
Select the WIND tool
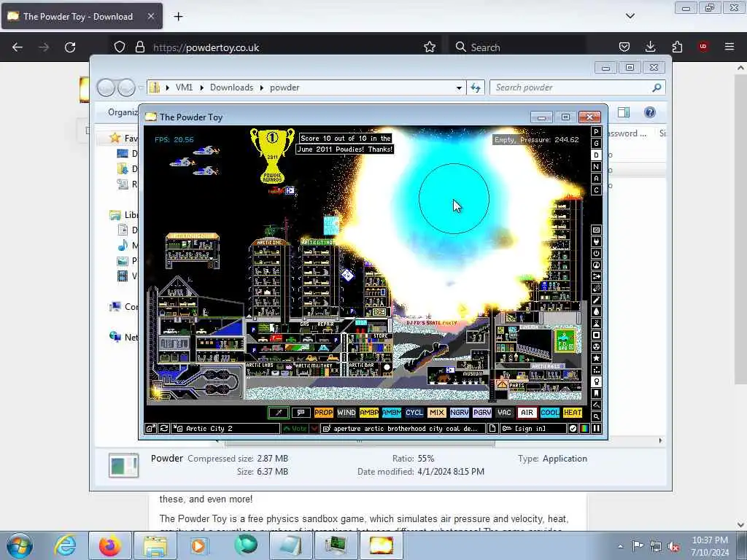347,413
